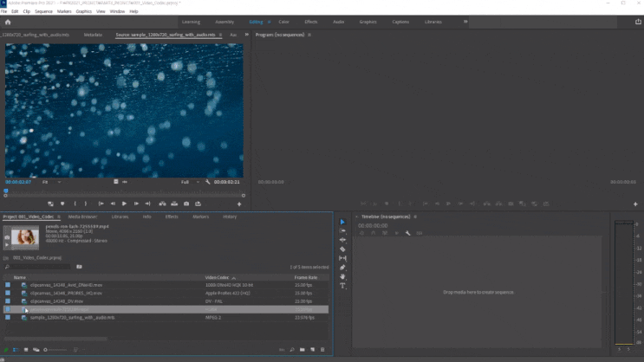Viewport: 644px width, 362px height.
Task: Open the Full playback resolution dropdown
Action: click(x=189, y=182)
